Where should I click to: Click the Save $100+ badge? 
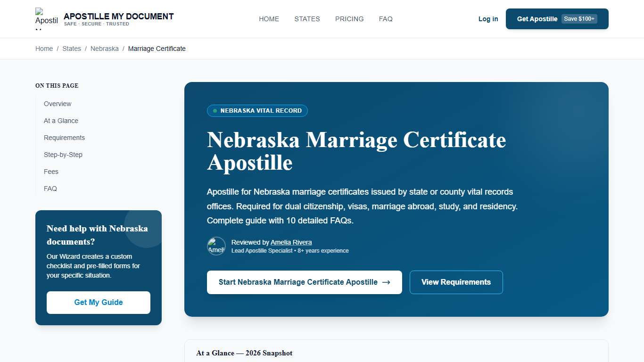tap(579, 19)
